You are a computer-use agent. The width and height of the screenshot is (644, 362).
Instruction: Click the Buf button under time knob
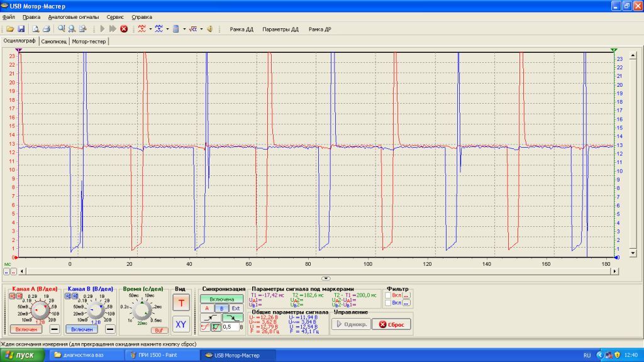click(158, 330)
